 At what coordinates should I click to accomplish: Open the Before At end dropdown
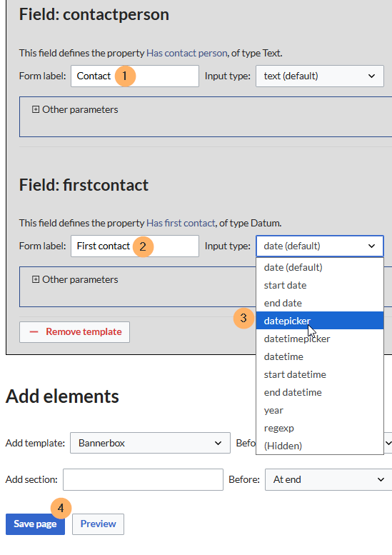pyautogui.click(x=328, y=479)
